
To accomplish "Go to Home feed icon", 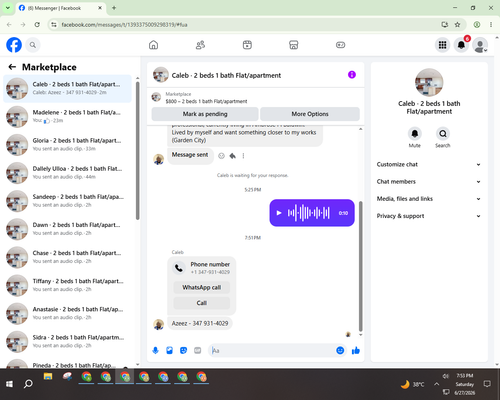I will pos(153,45).
